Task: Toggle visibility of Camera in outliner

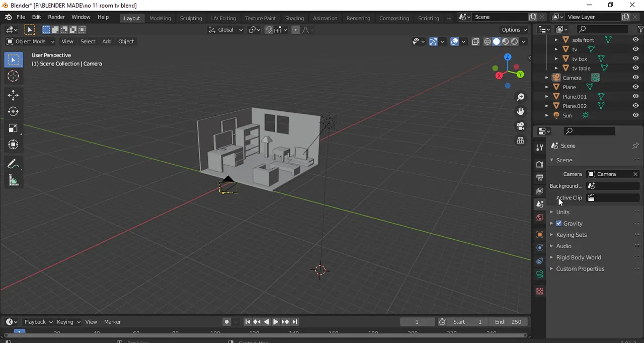Action: tap(635, 78)
